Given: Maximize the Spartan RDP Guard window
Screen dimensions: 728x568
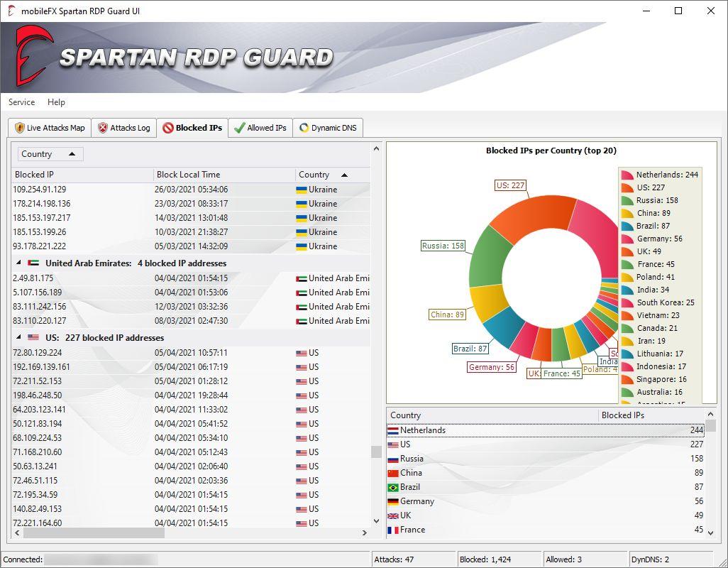Looking at the screenshot, I should (x=678, y=11).
